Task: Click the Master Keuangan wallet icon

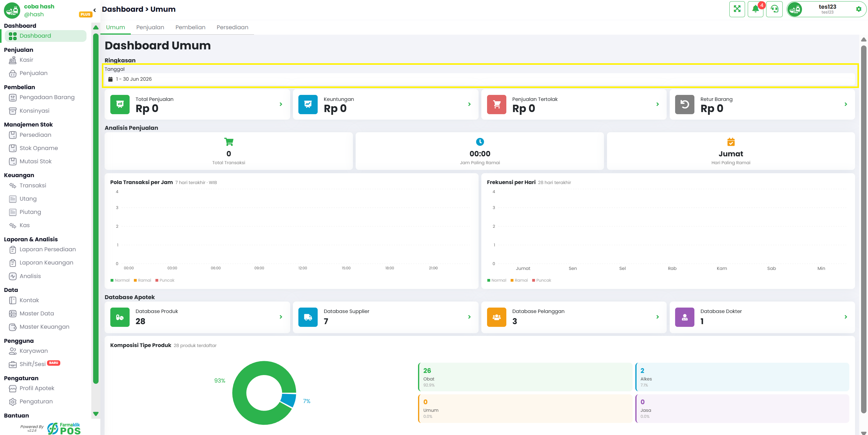Action: coord(12,327)
